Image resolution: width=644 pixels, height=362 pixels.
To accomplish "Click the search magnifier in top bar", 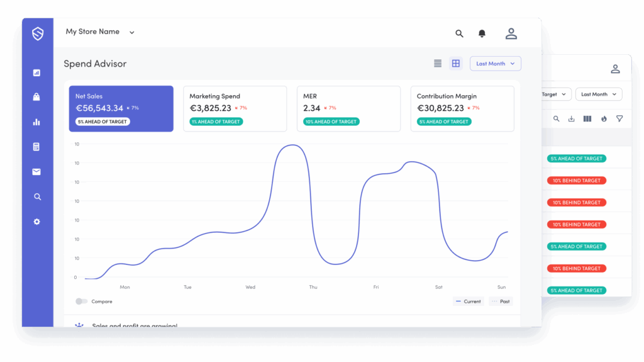I will tap(459, 33).
